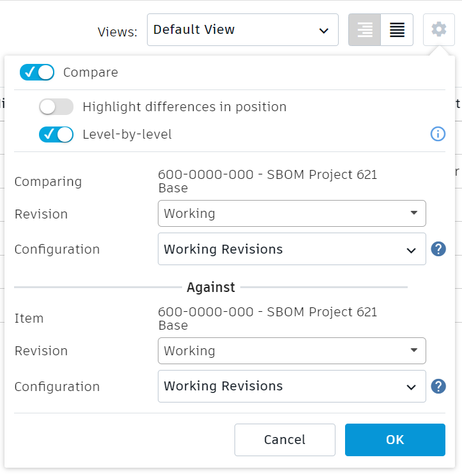The width and height of the screenshot is (462, 476).
Task: Click the Item field label
Action: tap(29, 318)
